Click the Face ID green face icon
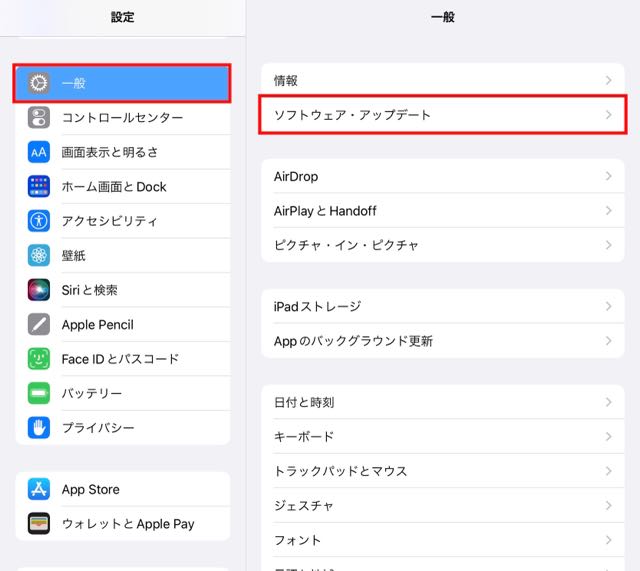The image size is (640, 571). coord(39,359)
